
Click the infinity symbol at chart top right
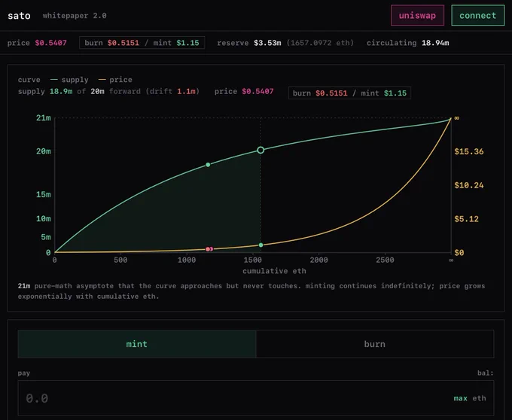[456, 118]
